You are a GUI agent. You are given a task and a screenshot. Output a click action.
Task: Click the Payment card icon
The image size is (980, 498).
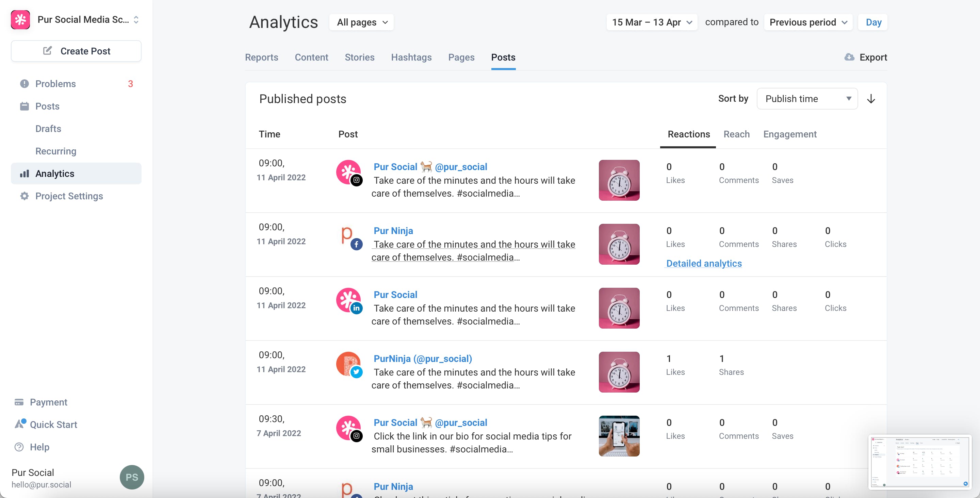(19, 402)
